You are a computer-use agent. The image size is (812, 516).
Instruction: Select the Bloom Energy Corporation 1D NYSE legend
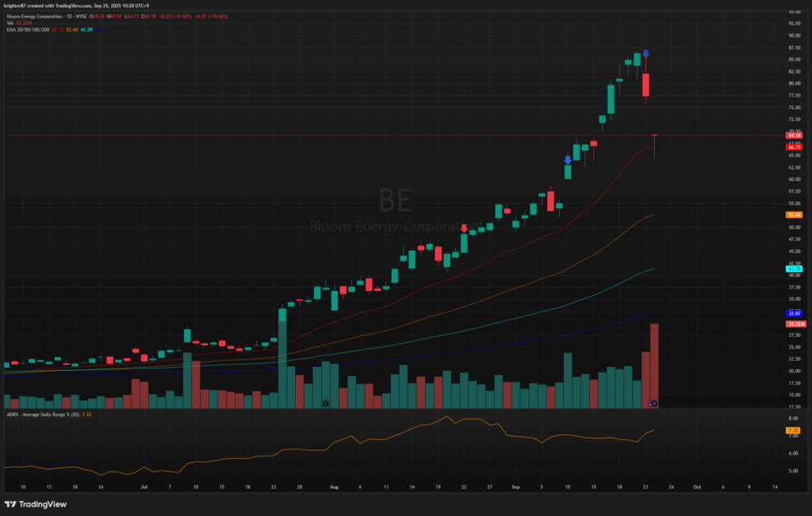coord(47,17)
